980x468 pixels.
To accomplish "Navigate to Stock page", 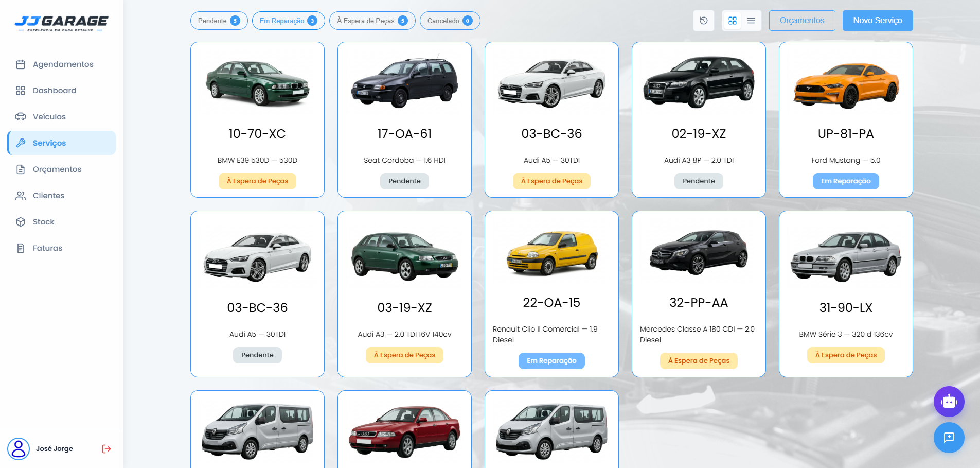I will tap(62, 222).
